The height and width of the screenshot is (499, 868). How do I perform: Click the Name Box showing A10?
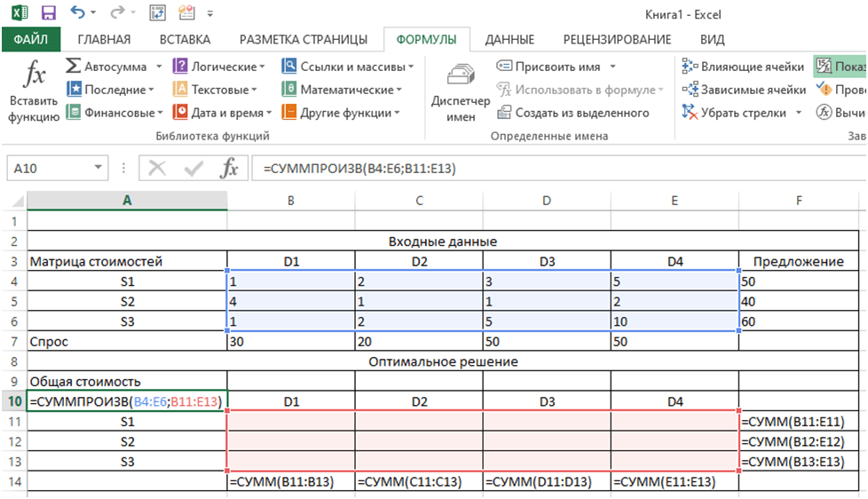coord(49,169)
